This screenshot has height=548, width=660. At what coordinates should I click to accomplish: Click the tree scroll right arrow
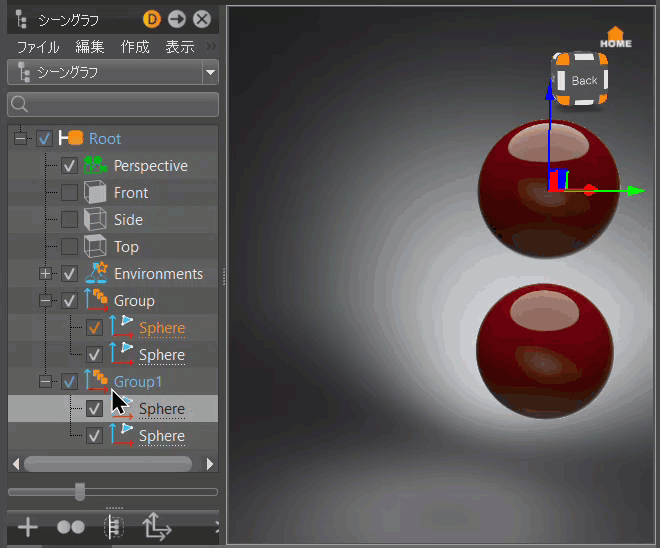pos(210,464)
